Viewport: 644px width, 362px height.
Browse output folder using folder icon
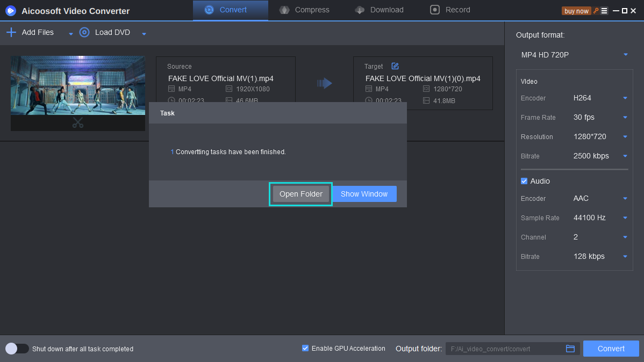(x=570, y=349)
